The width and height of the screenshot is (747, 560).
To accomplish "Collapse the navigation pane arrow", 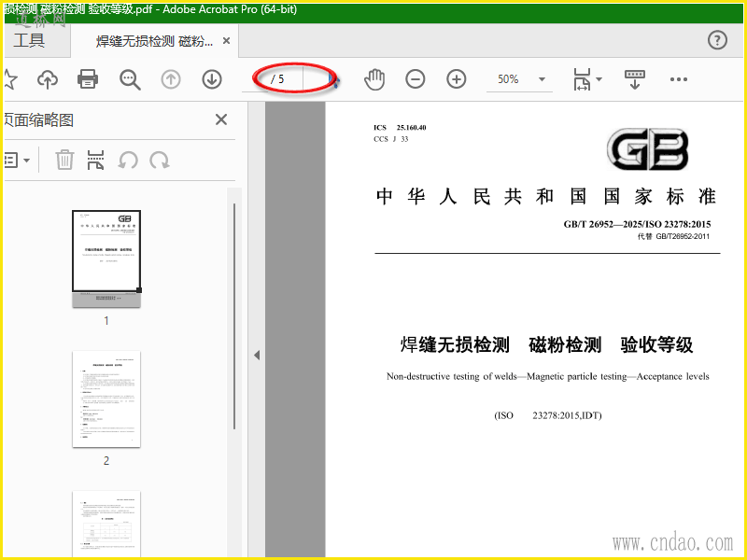I will click(x=257, y=356).
